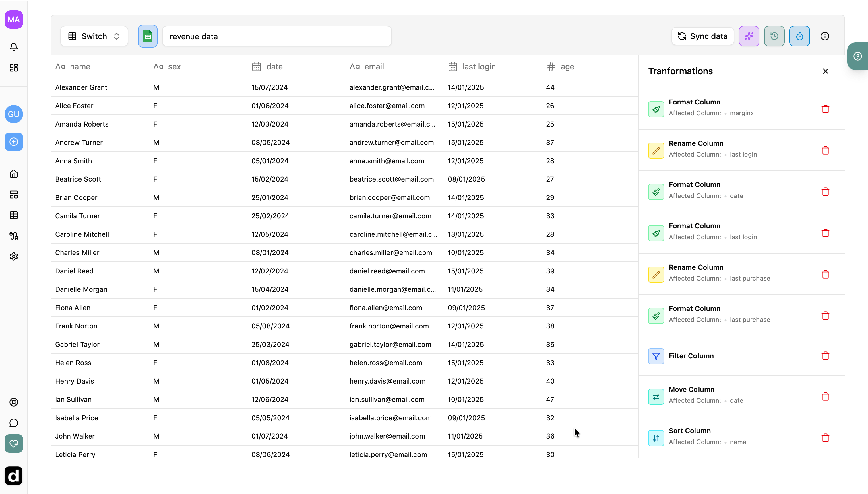868x494 pixels.
Task: Click the green heart feedback icon
Action: pos(13,444)
